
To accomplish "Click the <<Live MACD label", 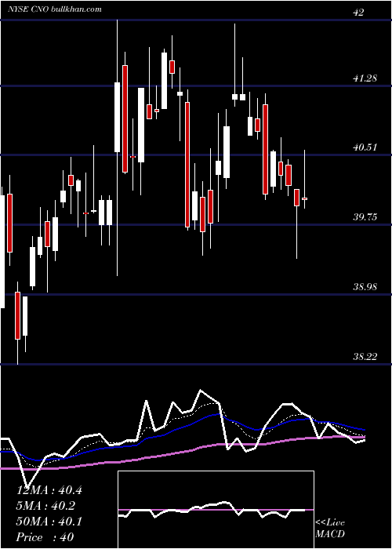I will coord(330,529).
